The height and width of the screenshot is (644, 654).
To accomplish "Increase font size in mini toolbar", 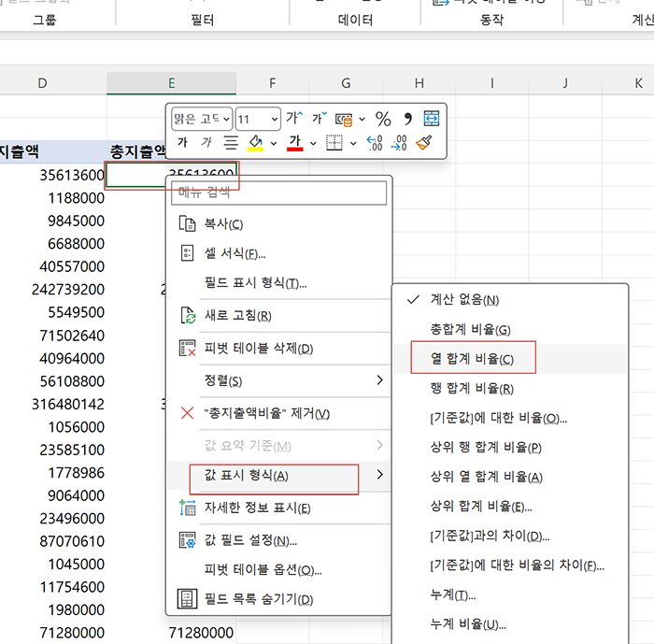I will click(x=294, y=119).
